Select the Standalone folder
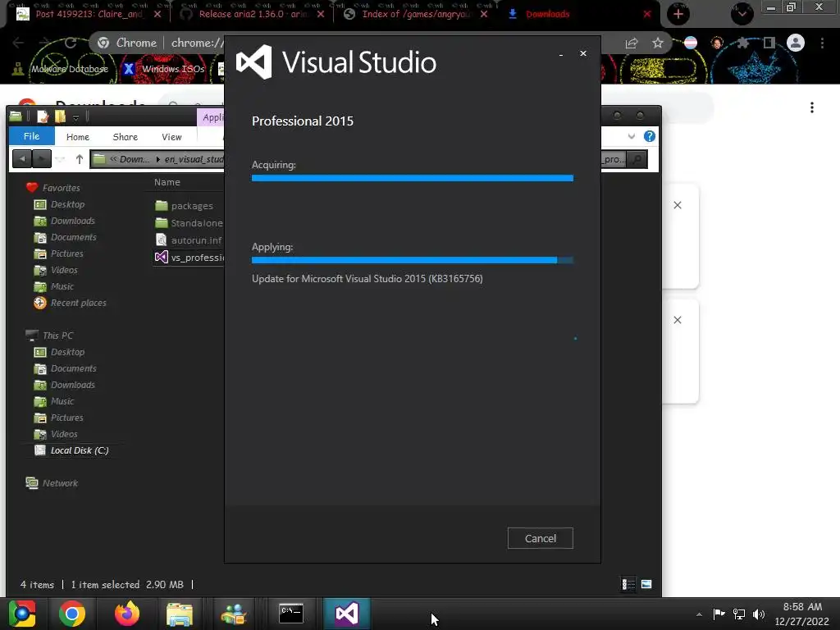Viewport: 840px width, 630px height. pos(189,223)
